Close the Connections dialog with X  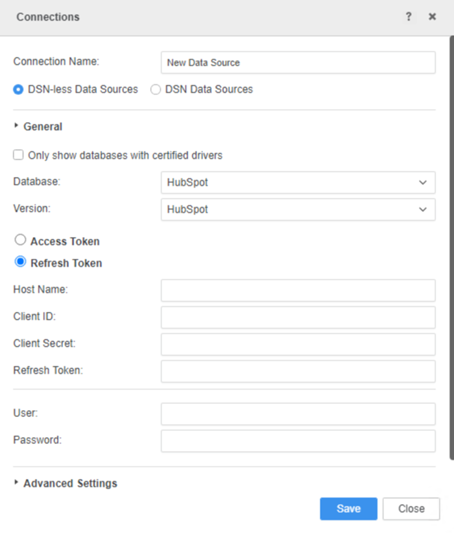point(432,16)
